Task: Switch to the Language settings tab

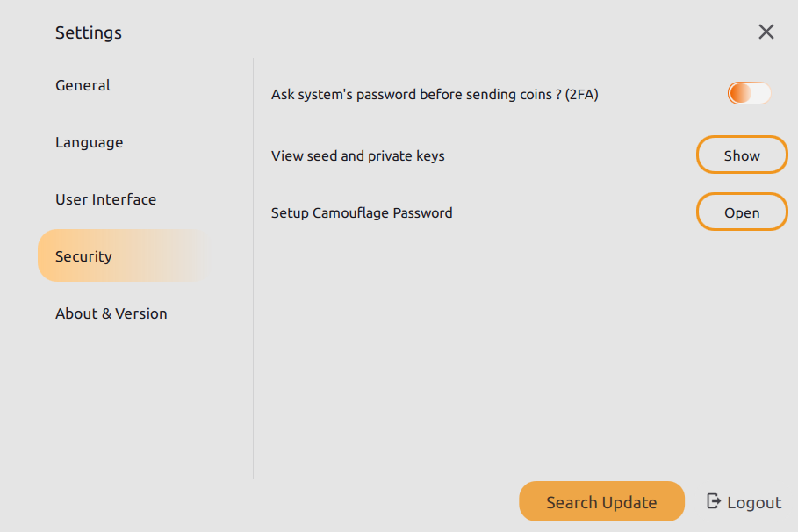Action: tap(89, 142)
